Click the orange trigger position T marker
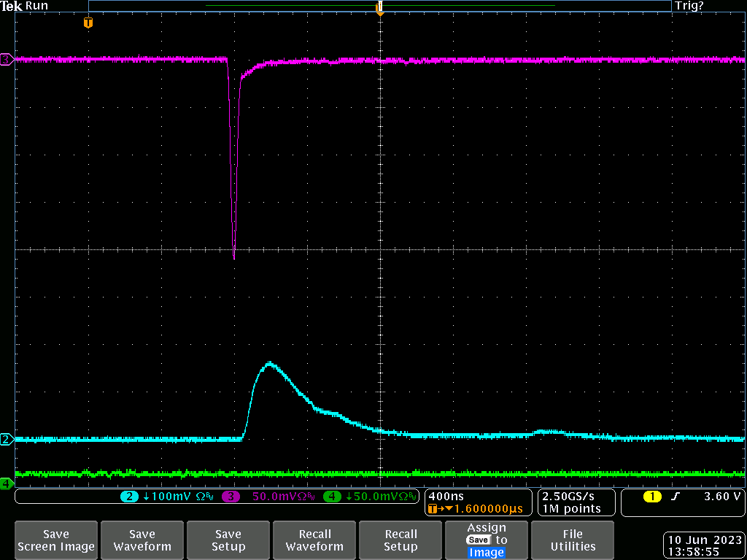This screenshot has height=560, width=747. (88, 23)
